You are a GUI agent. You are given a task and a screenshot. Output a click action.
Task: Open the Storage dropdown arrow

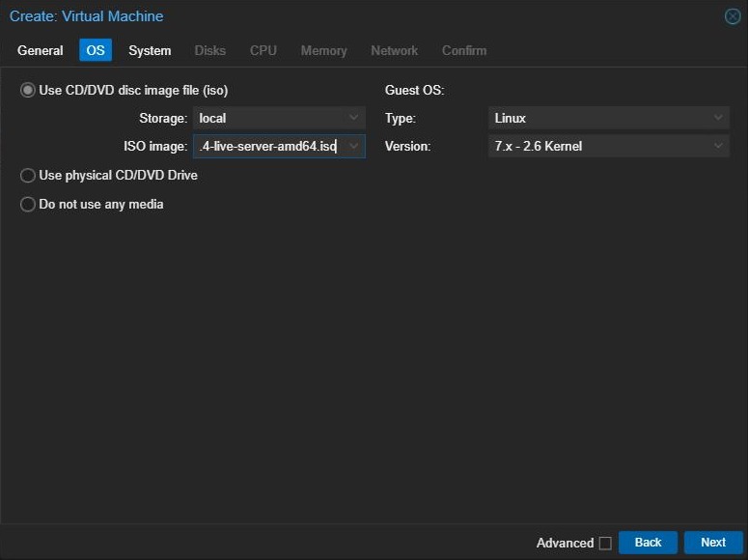[353, 118]
